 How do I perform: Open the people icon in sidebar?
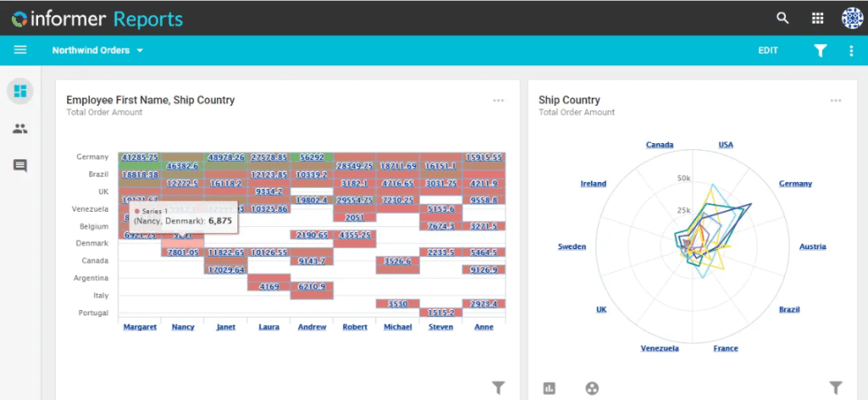20,129
